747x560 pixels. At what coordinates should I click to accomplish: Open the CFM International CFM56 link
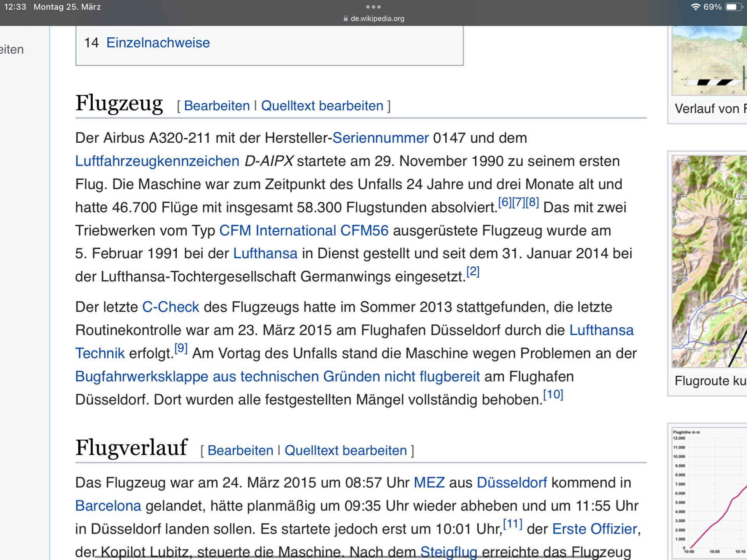[303, 231]
